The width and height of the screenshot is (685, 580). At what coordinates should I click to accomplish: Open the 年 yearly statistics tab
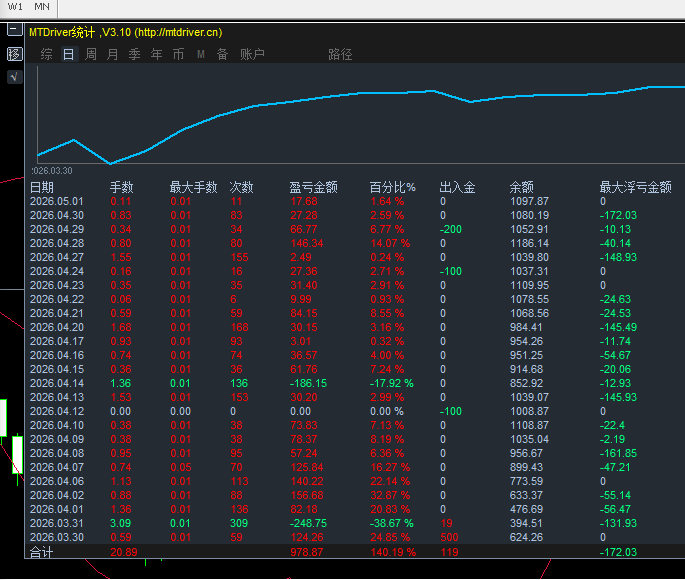click(156, 54)
